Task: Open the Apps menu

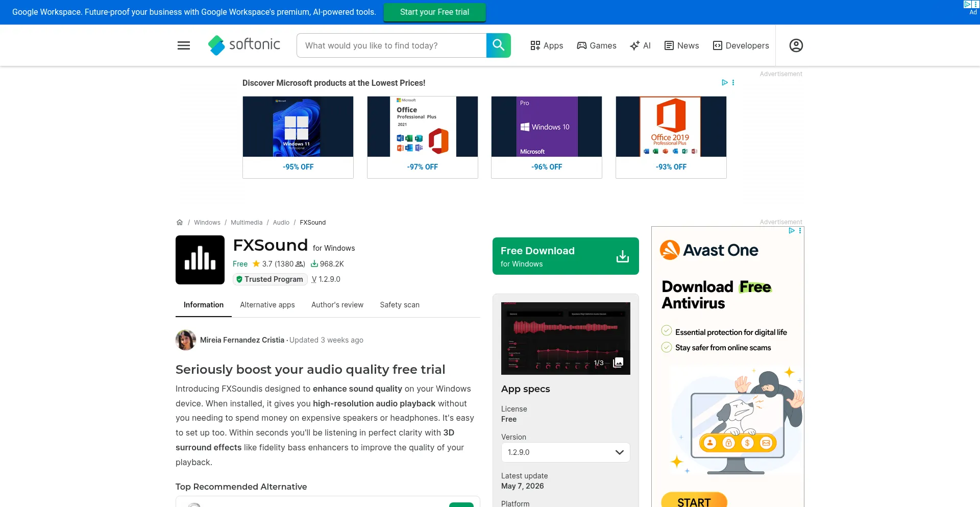Action: coord(547,45)
